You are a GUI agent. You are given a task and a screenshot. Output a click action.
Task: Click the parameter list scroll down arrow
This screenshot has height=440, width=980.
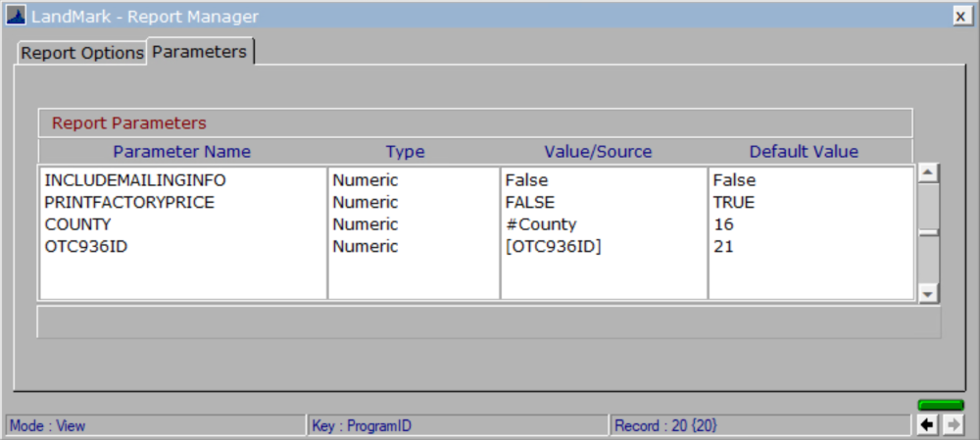coord(928,293)
